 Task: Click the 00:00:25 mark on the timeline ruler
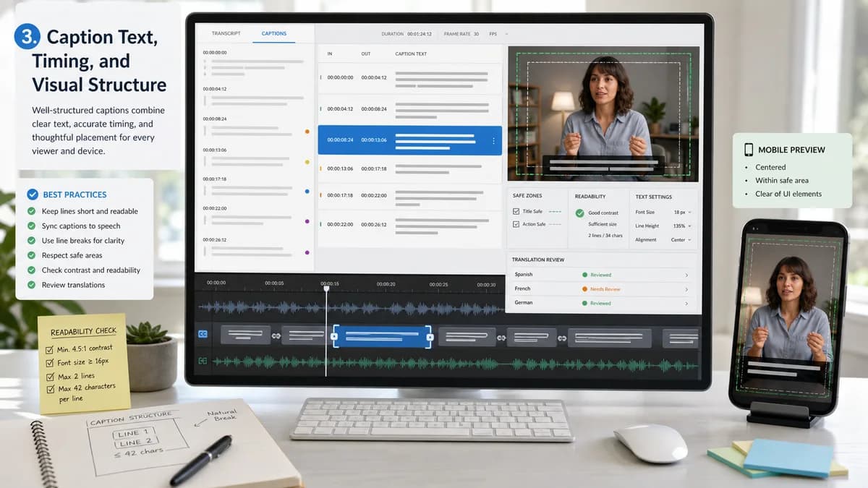[438, 284]
